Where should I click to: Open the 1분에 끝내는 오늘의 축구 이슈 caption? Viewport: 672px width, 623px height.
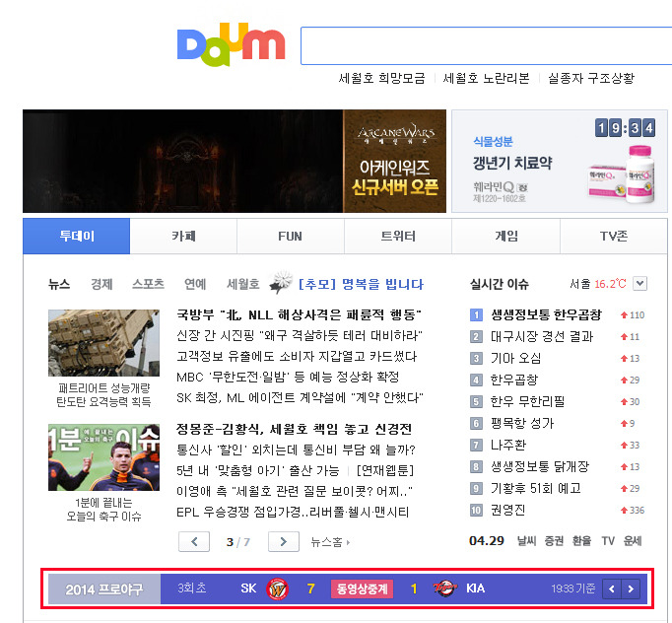(103, 510)
